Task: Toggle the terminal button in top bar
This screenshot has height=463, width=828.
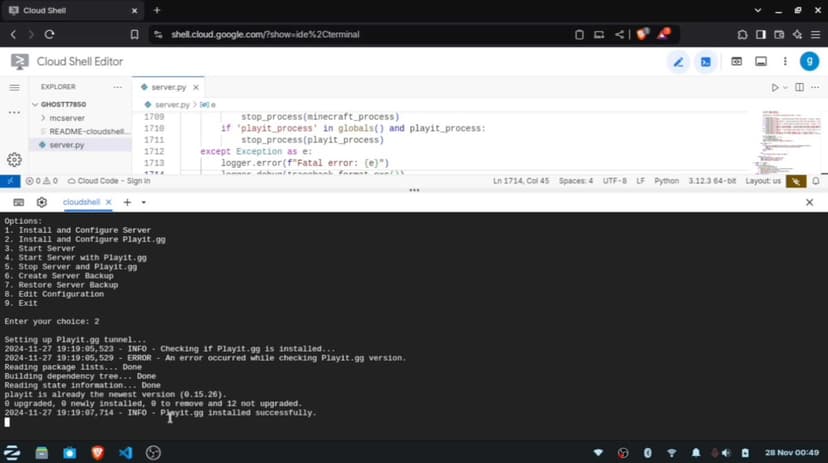Action: [706, 62]
